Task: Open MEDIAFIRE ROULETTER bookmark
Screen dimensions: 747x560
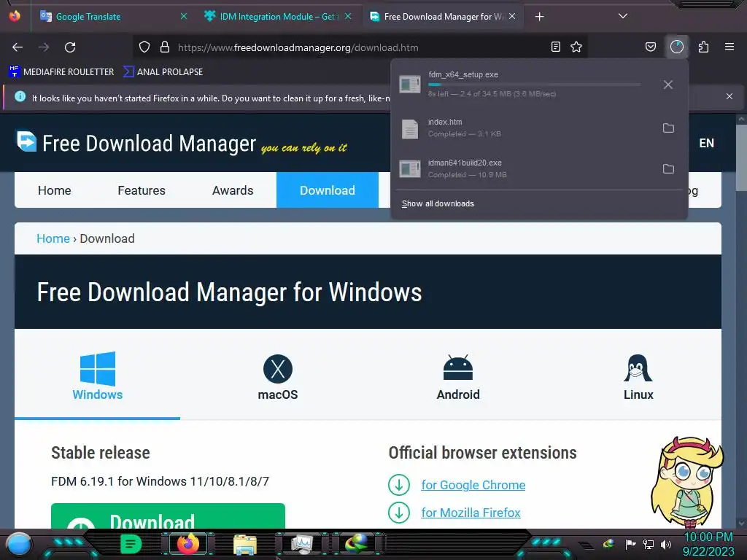Action: [61, 72]
